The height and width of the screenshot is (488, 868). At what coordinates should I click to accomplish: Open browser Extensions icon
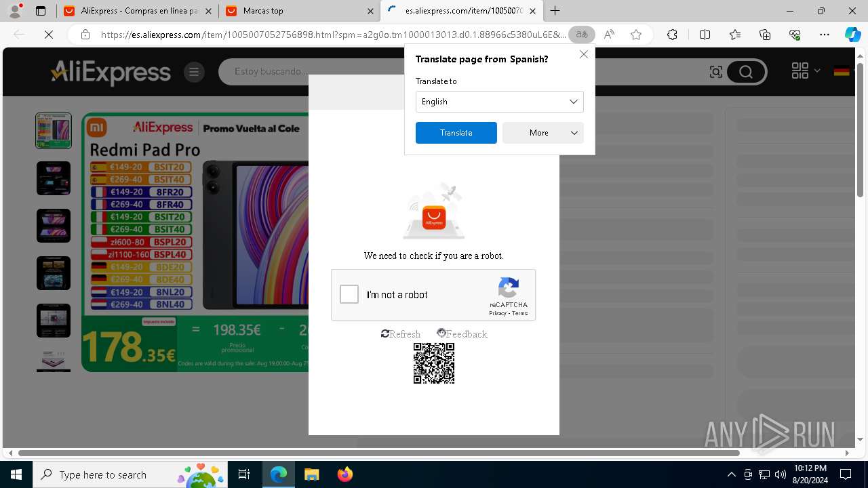tap(672, 35)
